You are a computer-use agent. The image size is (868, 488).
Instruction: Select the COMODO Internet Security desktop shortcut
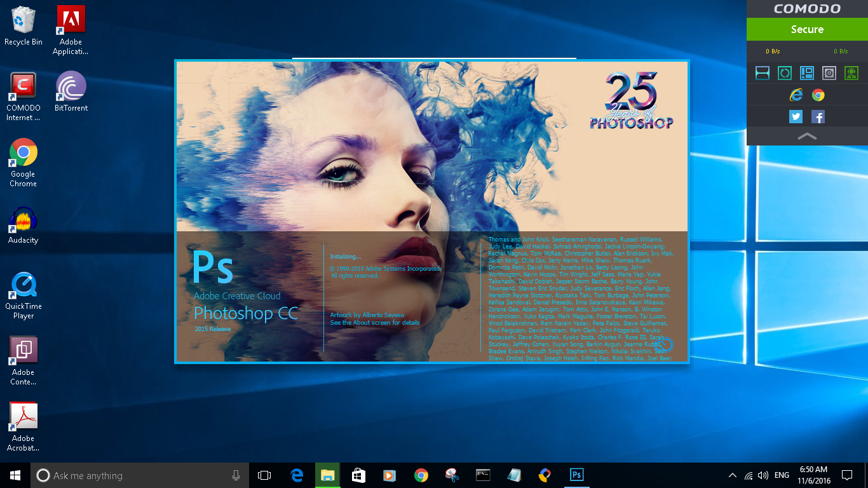tap(24, 96)
